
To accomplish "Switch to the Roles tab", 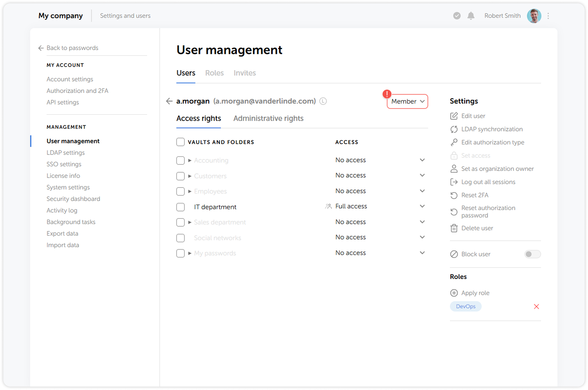I will [x=215, y=73].
